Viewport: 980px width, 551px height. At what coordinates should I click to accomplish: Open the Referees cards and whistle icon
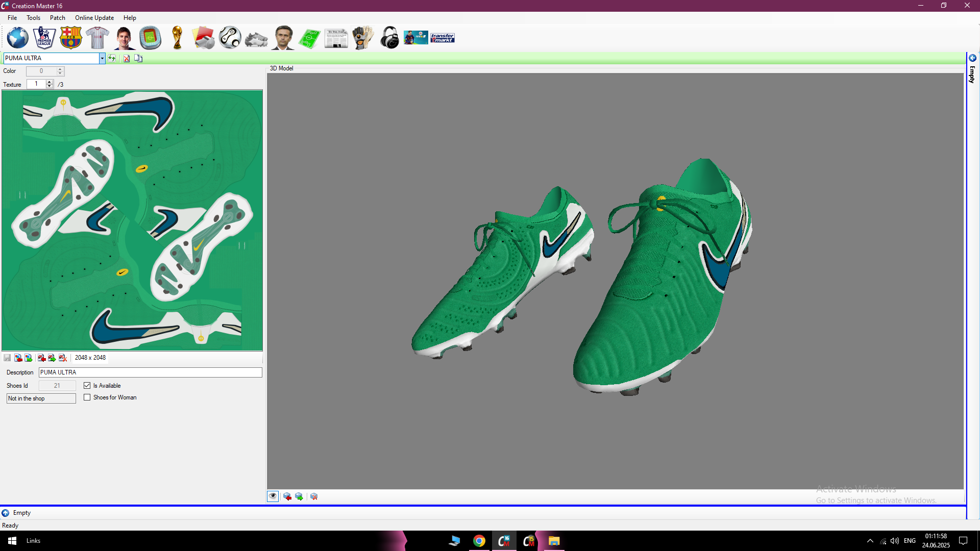pyautogui.click(x=204, y=38)
